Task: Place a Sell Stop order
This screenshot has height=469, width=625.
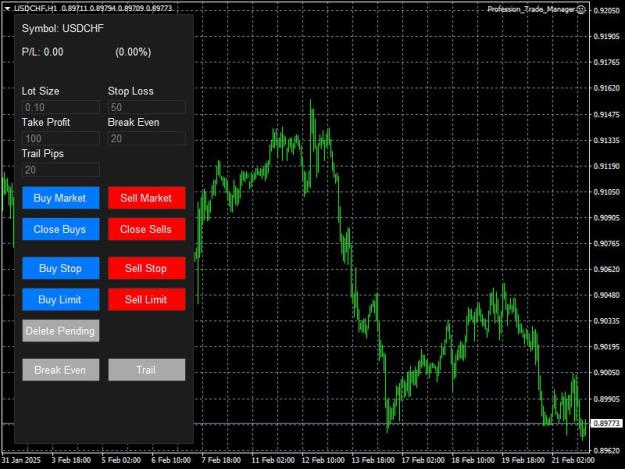Action: coord(147,268)
